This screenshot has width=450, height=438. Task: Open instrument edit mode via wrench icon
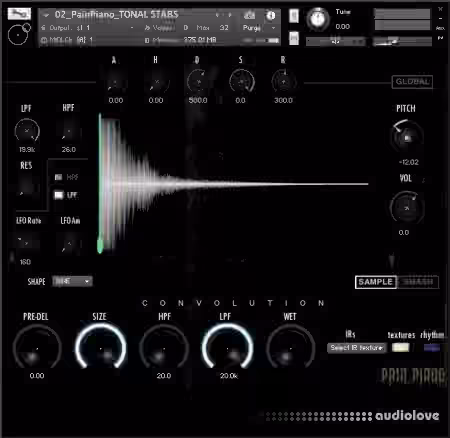pos(19,14)
